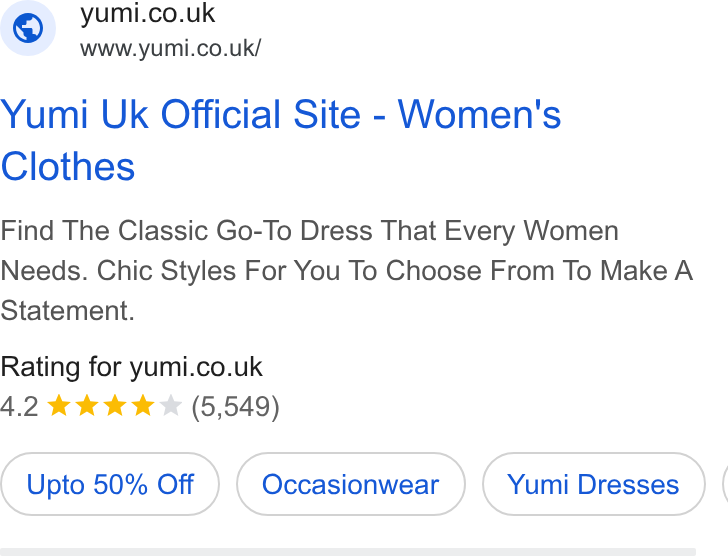
Task: Click the word Clothes in the headline
Action: pos(68,167)
